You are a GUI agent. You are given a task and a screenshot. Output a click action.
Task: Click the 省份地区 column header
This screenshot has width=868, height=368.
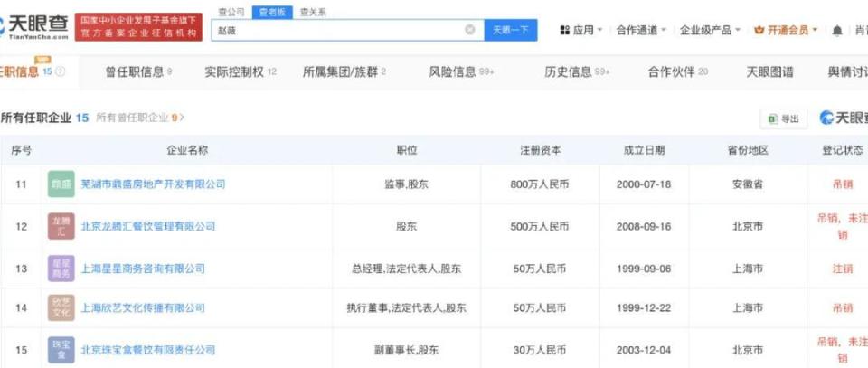748,150
